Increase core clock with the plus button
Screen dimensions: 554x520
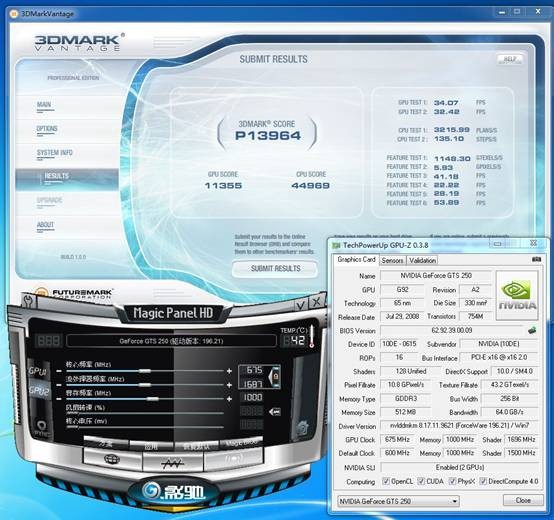tap(229, 371)
